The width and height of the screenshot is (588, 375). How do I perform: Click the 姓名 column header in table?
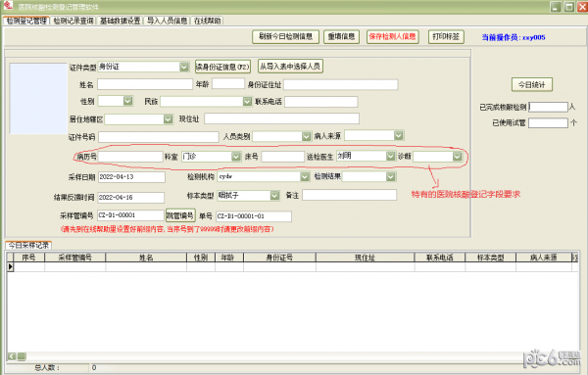pos(146,258)
